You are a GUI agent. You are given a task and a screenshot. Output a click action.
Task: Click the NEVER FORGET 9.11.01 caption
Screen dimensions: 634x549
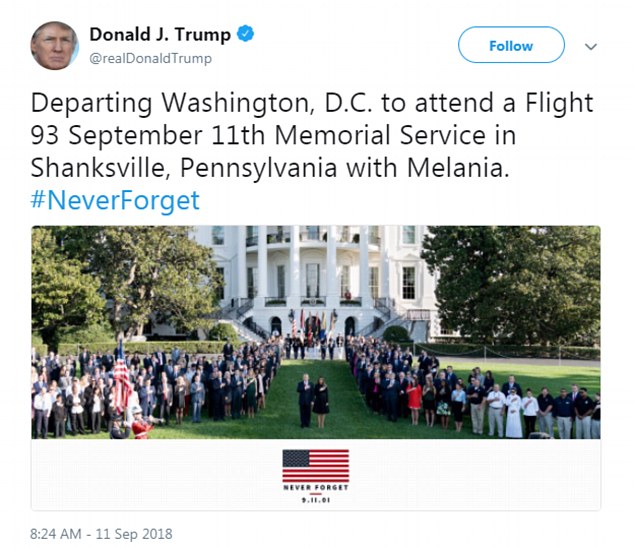pyautogui.click(x=315, y=490)
